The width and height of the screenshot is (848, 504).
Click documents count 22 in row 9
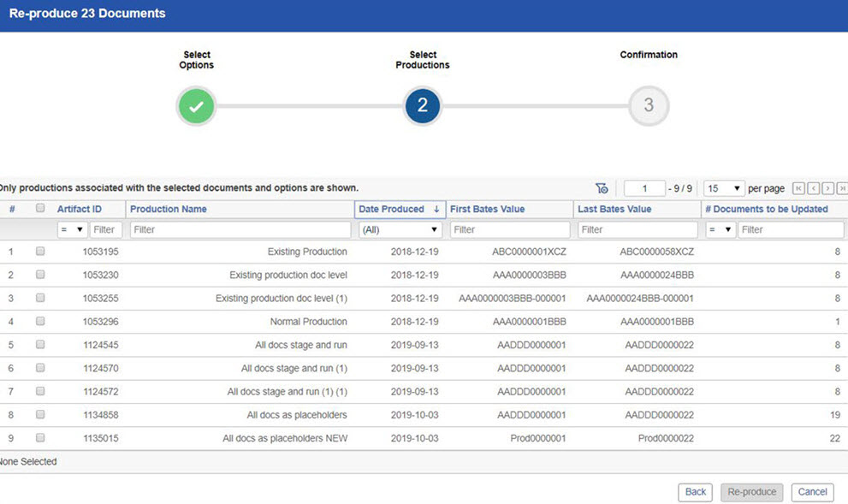834,439
